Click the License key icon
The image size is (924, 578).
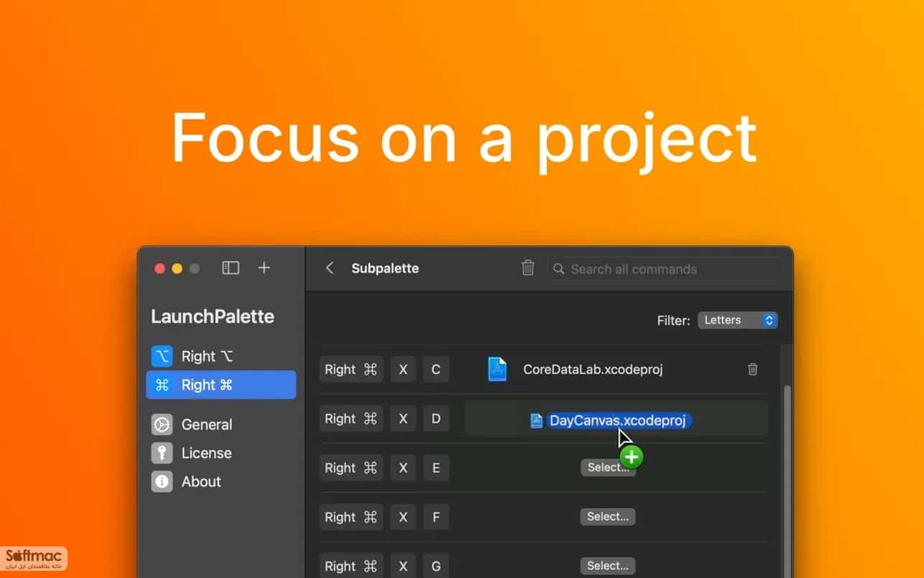(x=162, y=453)
